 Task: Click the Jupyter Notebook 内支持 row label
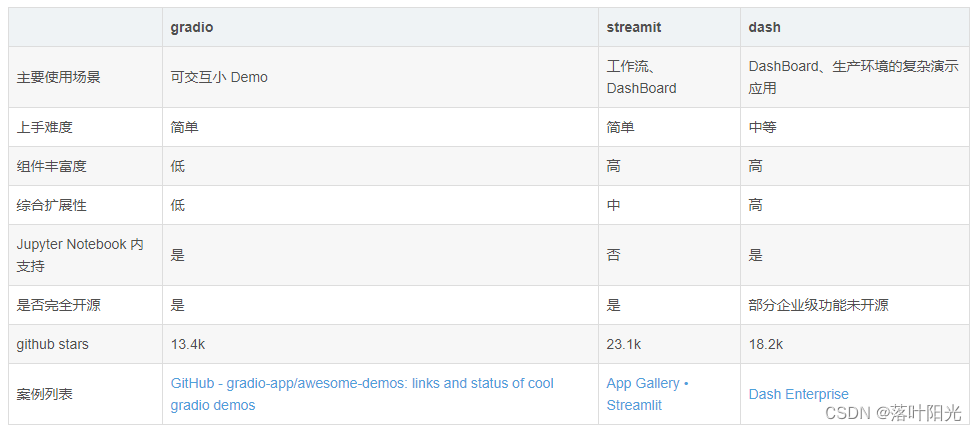coord(80,255)
